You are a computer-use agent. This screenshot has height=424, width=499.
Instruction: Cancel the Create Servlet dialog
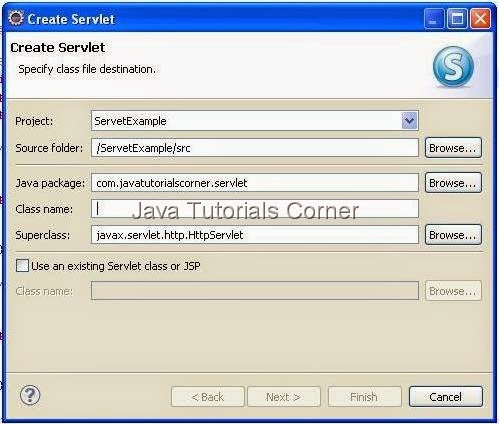click(x=446, y=397)
